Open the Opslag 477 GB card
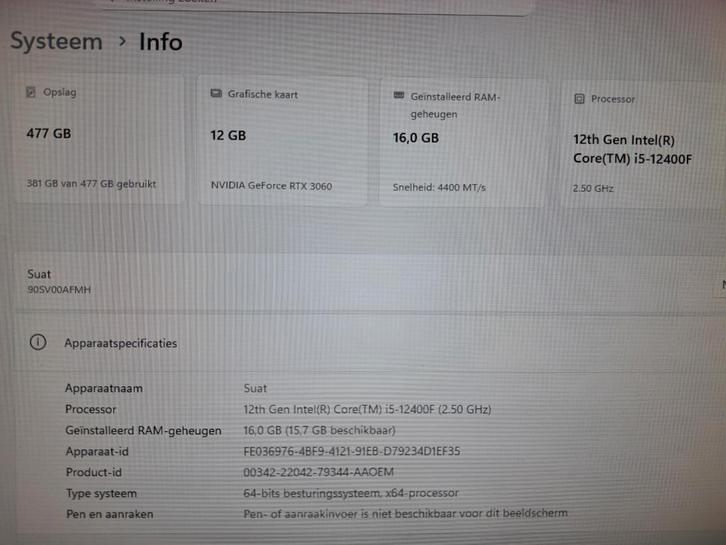This screenshot has width=726, height=545. pos(99,138)
